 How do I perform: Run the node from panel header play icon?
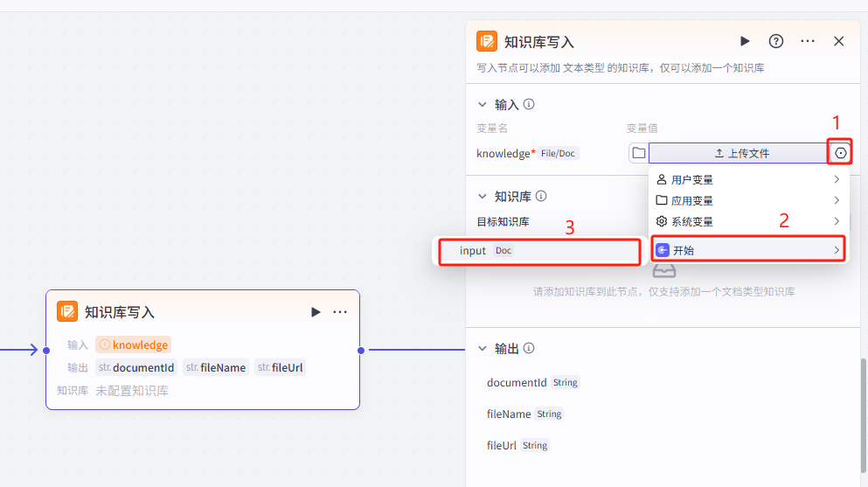pyautogui.click(x=745, y=41)
